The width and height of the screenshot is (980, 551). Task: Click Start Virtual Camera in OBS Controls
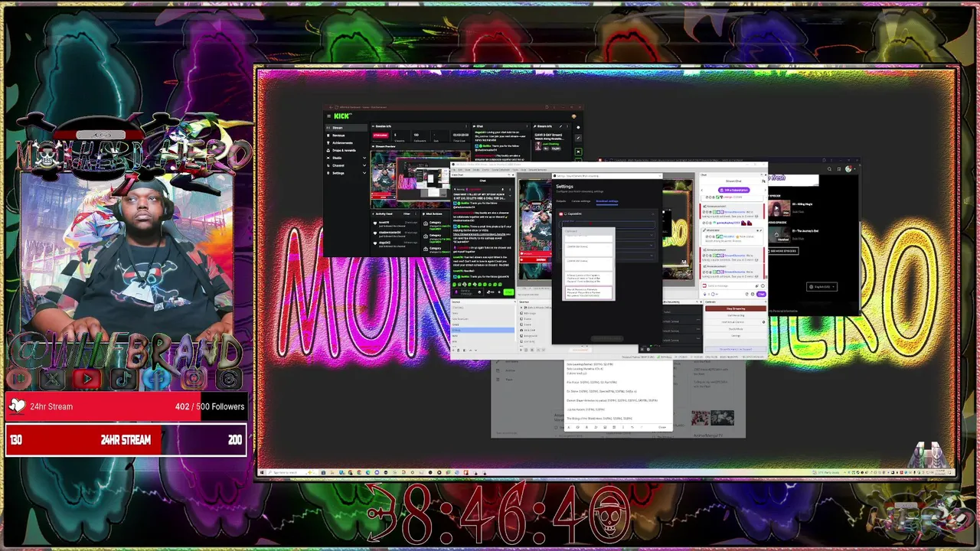733,322
